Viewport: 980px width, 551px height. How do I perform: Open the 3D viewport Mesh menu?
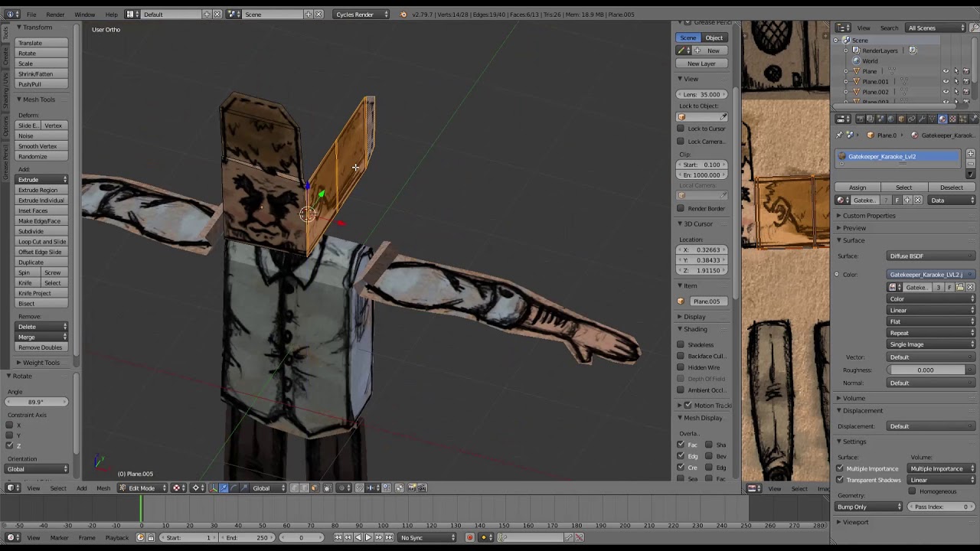coord(103,488)
